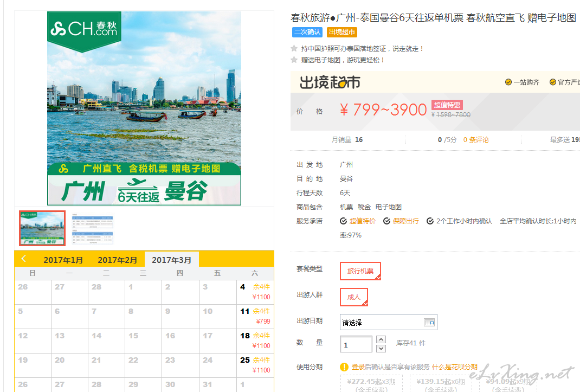Pick March 4 departure at ¥1100
Image resolution: width=580 pixels, height=392 pixels.
click(x=255, y=292)
